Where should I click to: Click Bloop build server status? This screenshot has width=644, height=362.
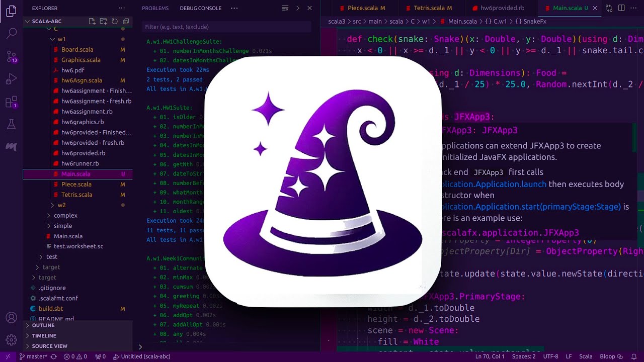[x=612, y=356]
